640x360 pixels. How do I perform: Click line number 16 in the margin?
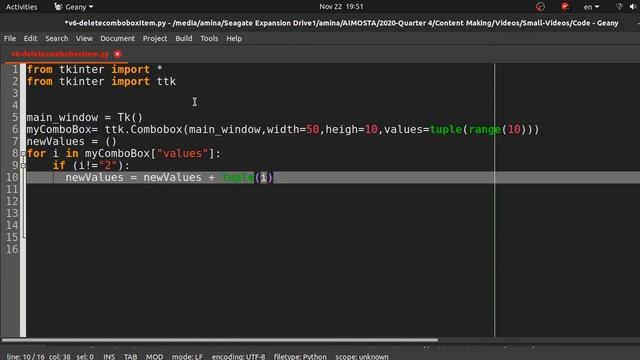click(x=12, y=249)
